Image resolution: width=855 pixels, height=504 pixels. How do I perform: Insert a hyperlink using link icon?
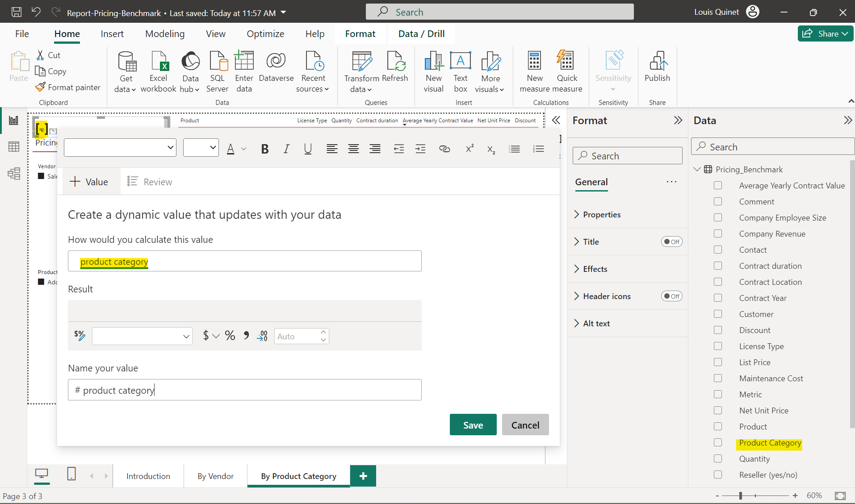(x=444, y=149)
